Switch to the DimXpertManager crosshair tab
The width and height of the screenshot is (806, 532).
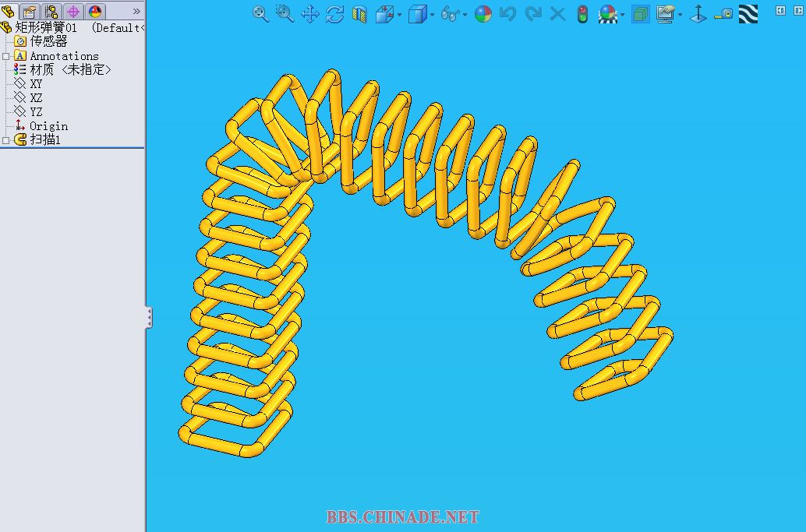click(73, 11)
